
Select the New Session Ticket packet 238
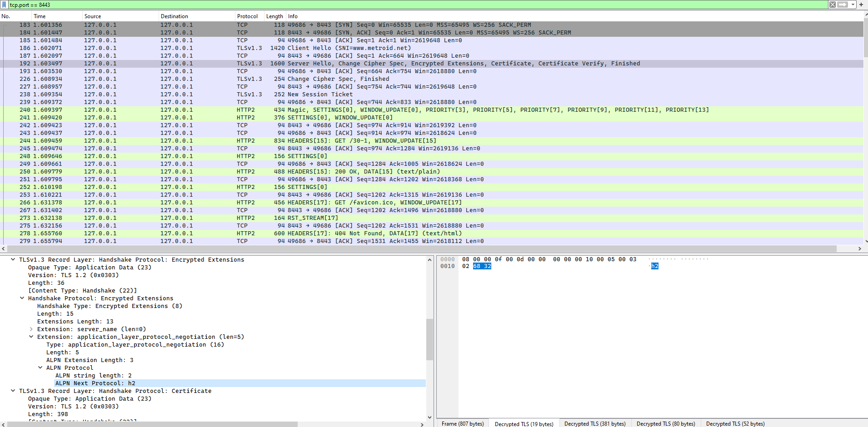(x=432, y=94)
